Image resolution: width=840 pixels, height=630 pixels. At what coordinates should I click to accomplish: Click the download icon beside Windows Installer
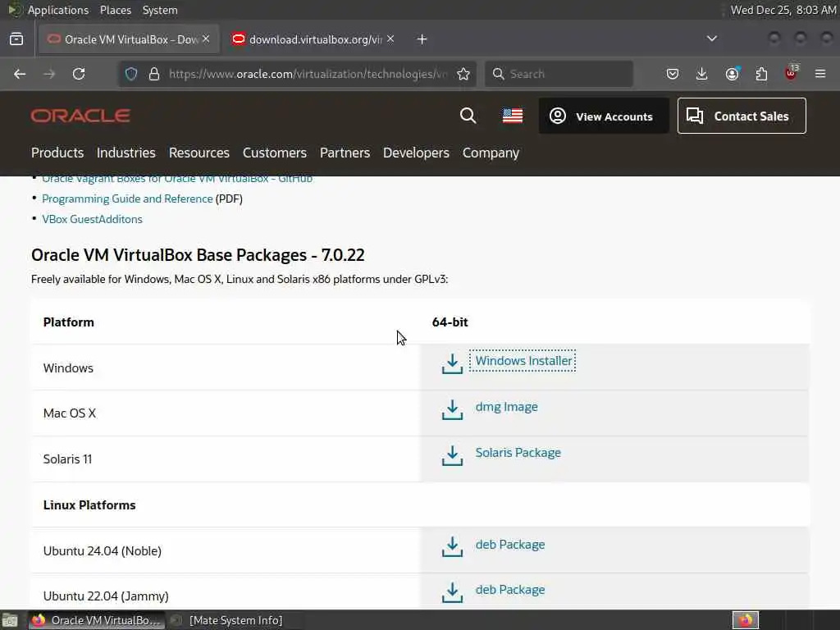[452, 363]
